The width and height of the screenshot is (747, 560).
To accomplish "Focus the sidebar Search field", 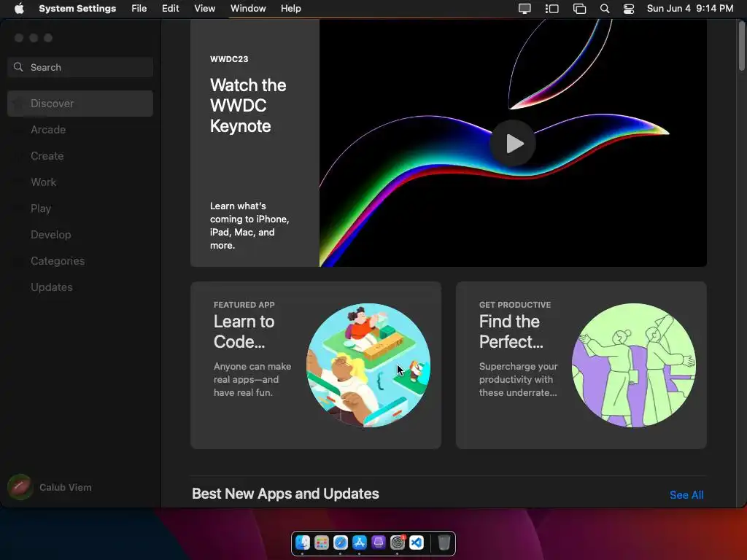I will point(80,67).
